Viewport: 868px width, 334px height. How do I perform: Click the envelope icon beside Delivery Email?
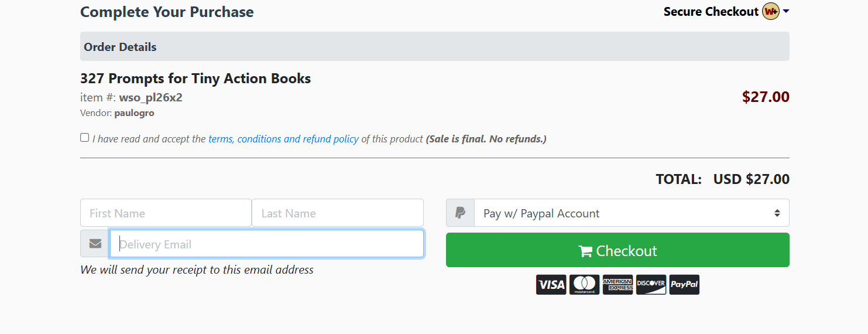tap(95, 244)
